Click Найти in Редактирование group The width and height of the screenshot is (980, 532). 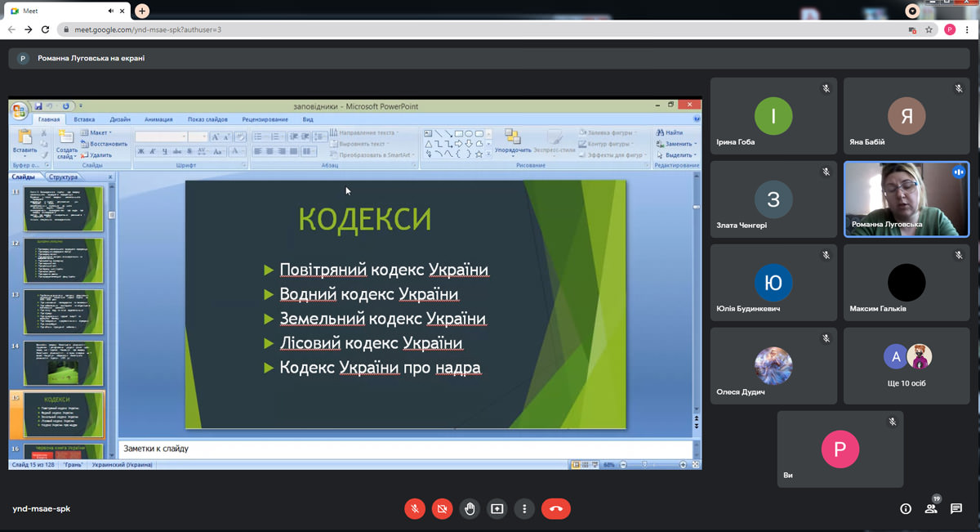coord(670,132)
